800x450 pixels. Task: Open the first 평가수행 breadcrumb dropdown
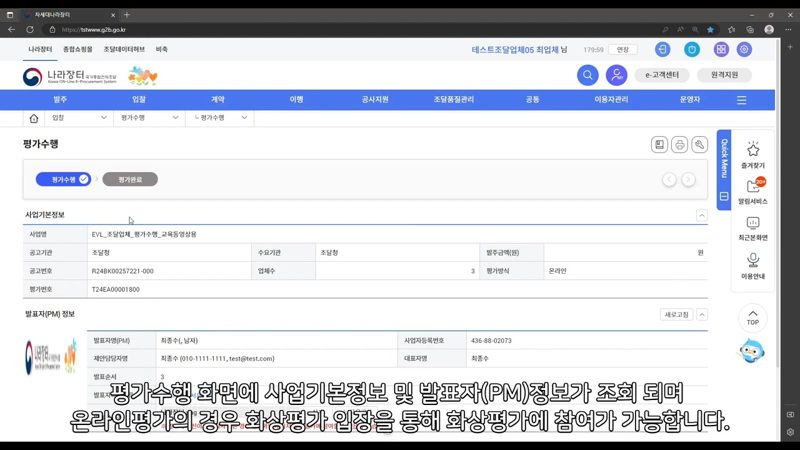point(149,118)
